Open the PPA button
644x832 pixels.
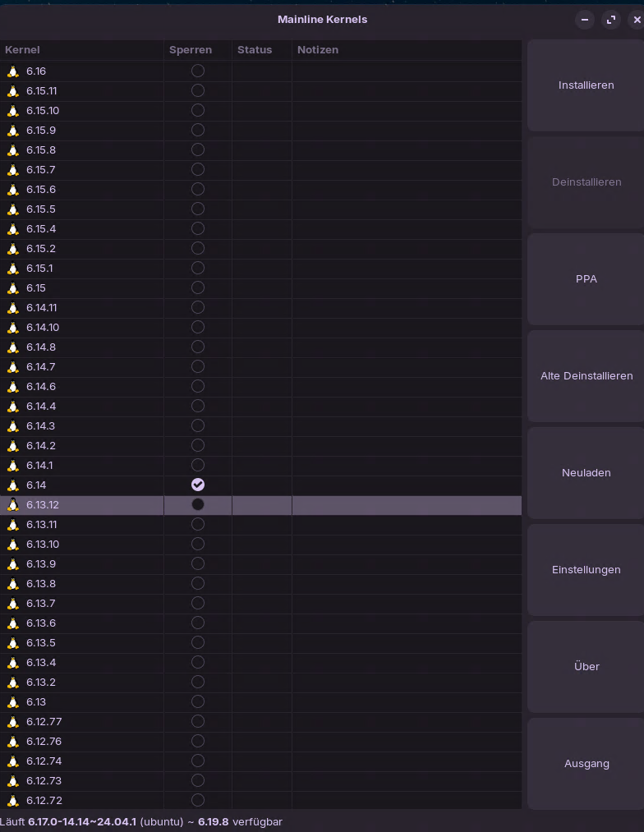pos(586,279)
